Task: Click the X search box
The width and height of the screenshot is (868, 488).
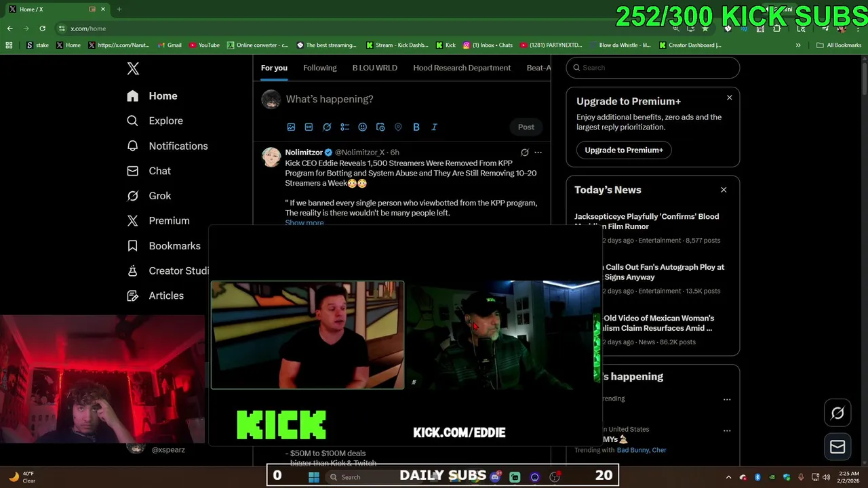Action: tap(652, 68)
